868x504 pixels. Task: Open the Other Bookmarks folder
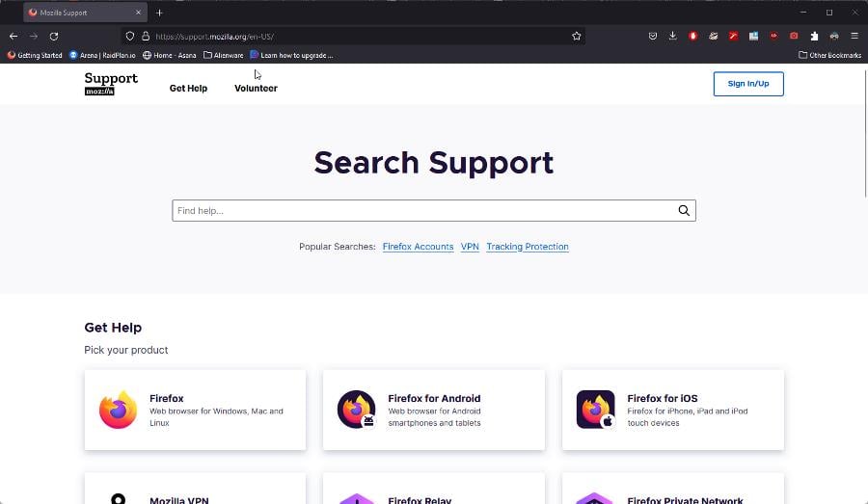(829, 55)
